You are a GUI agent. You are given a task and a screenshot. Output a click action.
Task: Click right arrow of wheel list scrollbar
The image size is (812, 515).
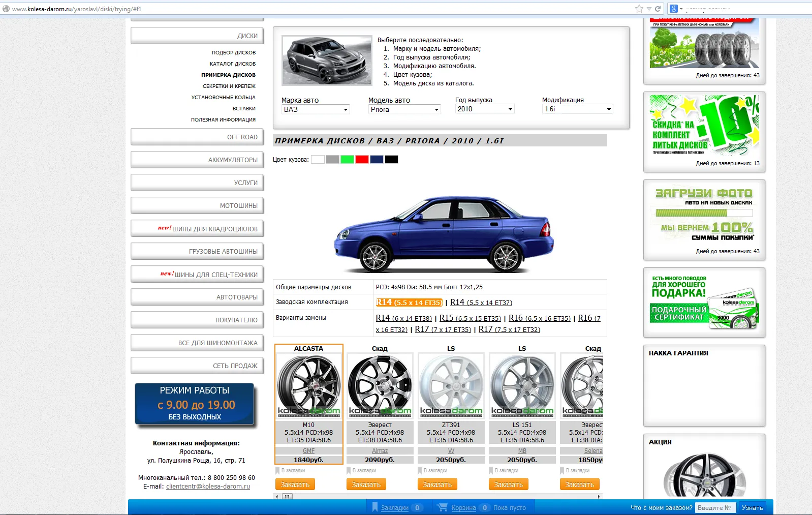[599, 497]
